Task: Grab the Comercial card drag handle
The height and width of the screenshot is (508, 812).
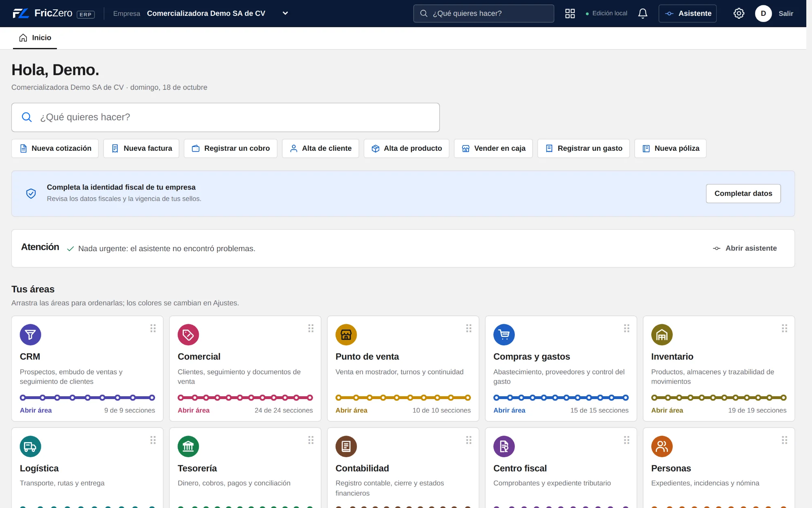Action: [311, 328]
